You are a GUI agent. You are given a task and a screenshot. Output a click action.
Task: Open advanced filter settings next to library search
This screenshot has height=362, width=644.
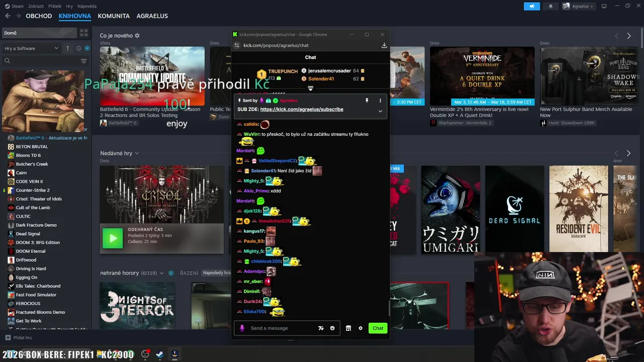pyautogui.click(x=84, y=61)
